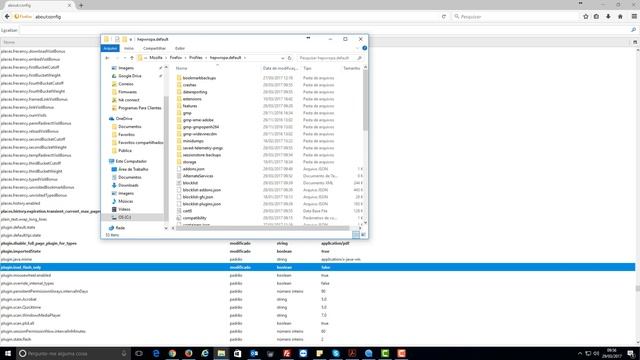Select plugin.disable_full_page_plugin_for_types preference
The height and width of the screenshot is (360, 640).
pyautogui.click(x=318, y=243)
